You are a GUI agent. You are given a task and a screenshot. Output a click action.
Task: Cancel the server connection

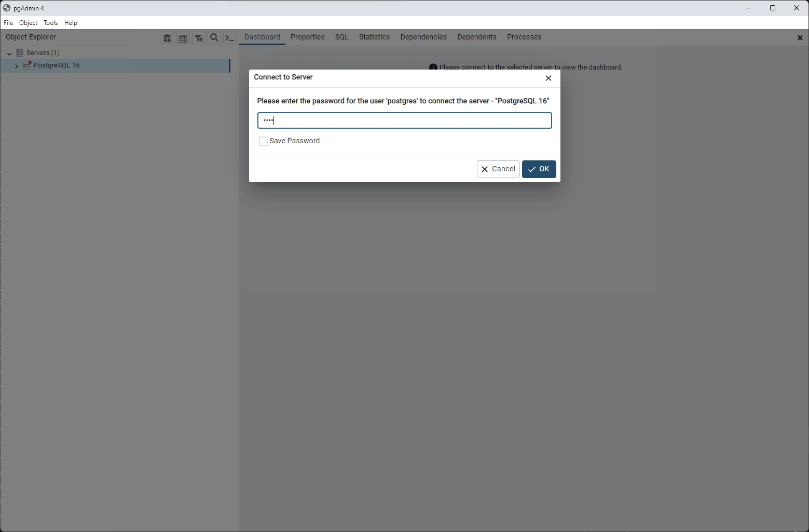pos(498,169)
